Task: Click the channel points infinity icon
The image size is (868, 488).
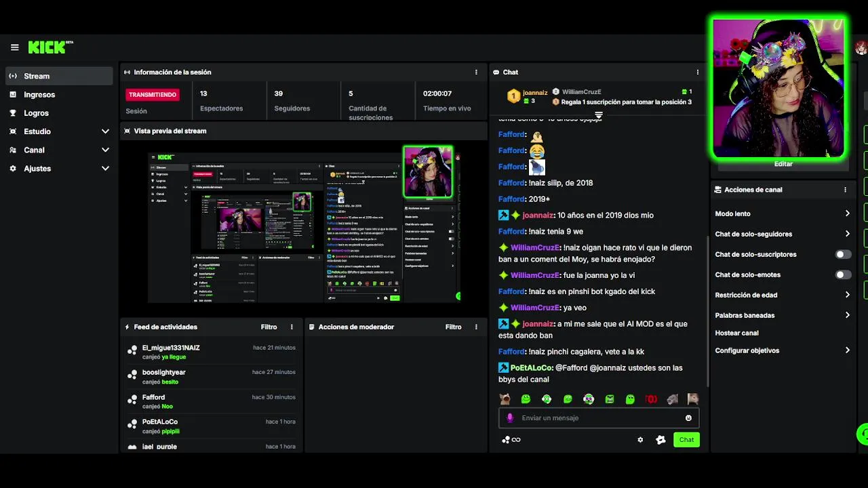Action: 511,440
